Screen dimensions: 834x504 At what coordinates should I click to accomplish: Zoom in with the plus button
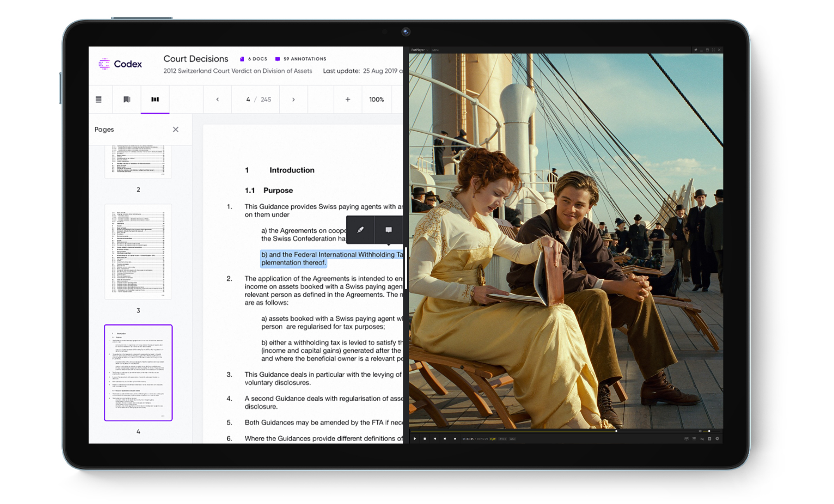click(x=348, y=100)
